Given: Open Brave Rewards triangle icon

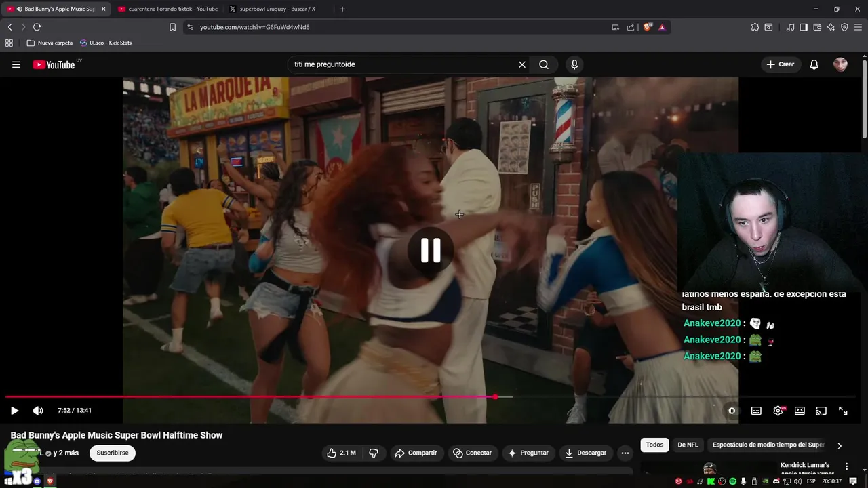Looking at the screenshot, I should pos(662,27).
